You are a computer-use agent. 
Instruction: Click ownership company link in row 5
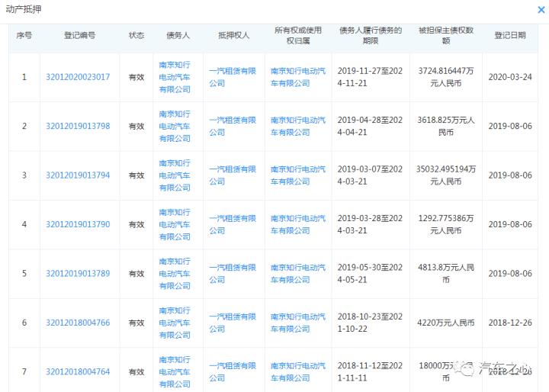[298, 273]
